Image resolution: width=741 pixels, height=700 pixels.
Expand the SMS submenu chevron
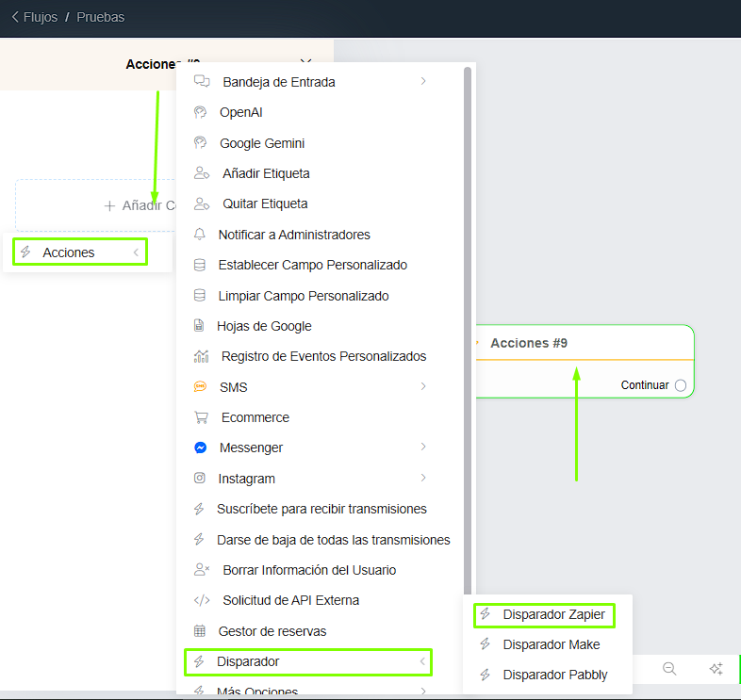(x=423, y=387)
